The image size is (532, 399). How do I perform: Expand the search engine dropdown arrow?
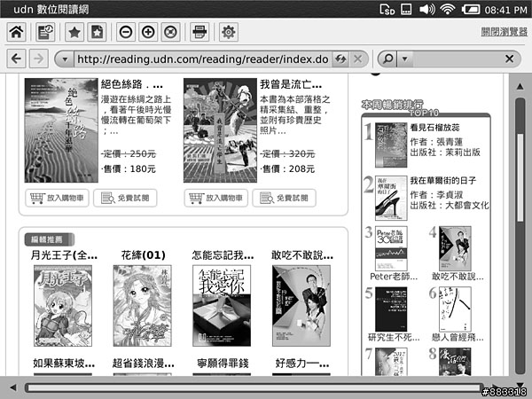404,59
